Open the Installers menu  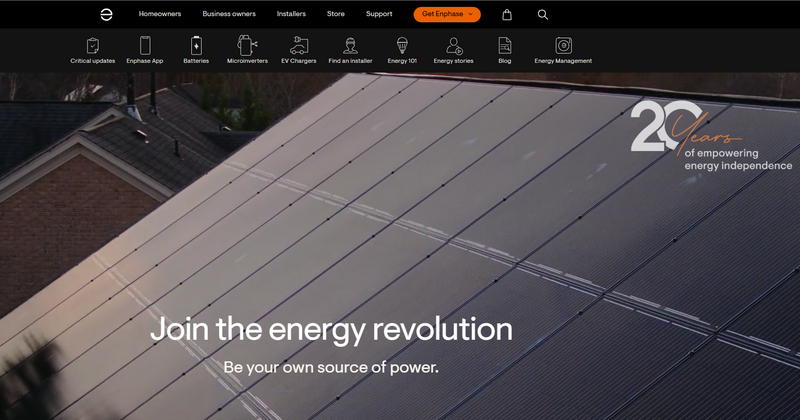(x=291, y=14)
